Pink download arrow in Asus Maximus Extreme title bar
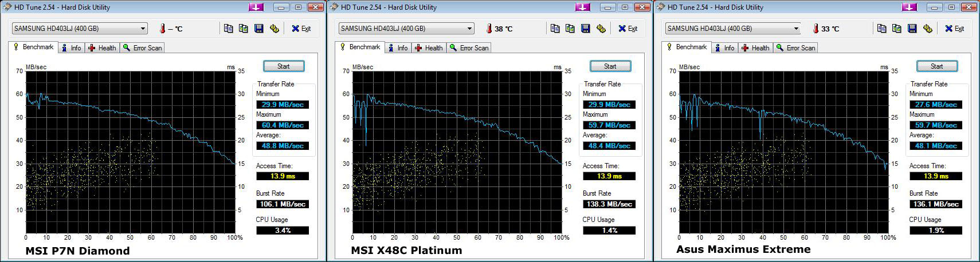 [x=910, y=7]
